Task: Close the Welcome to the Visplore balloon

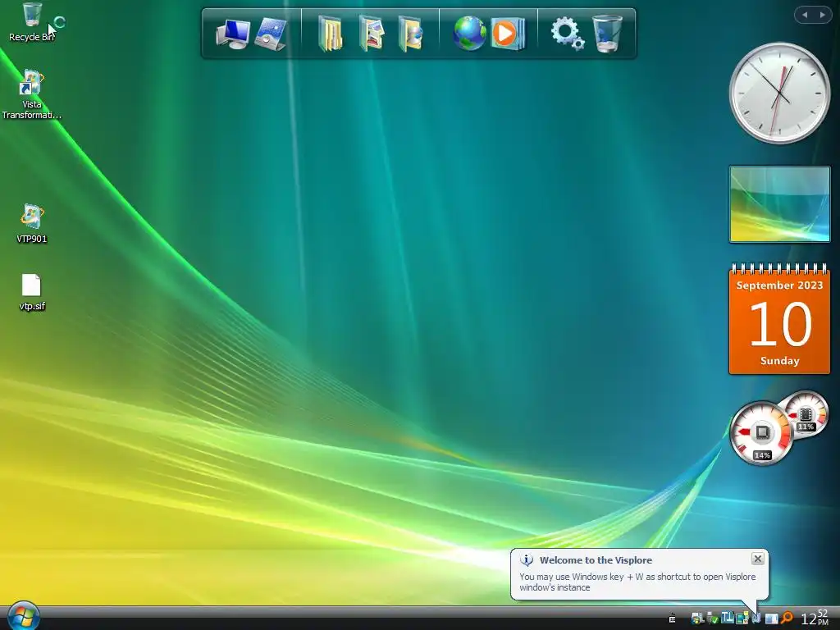Action: 757,559
